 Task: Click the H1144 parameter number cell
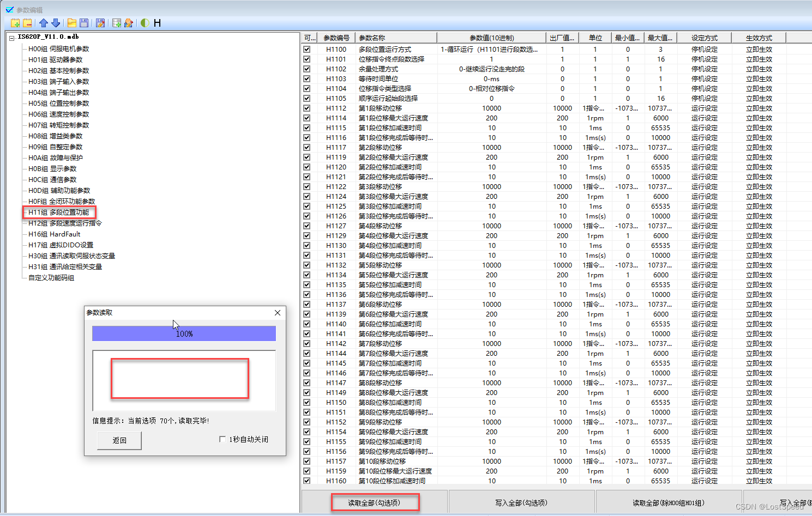coord(336,353)
